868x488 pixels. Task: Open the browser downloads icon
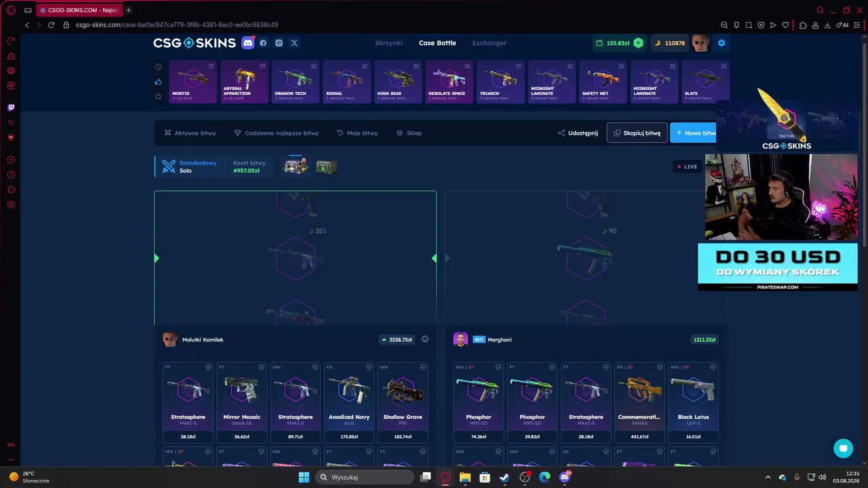(827, 25)
